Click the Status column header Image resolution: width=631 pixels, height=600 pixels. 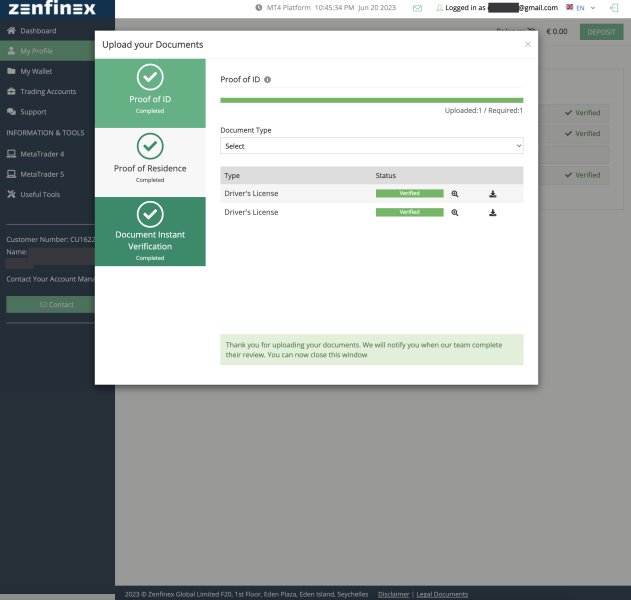(x=386, y=175)
